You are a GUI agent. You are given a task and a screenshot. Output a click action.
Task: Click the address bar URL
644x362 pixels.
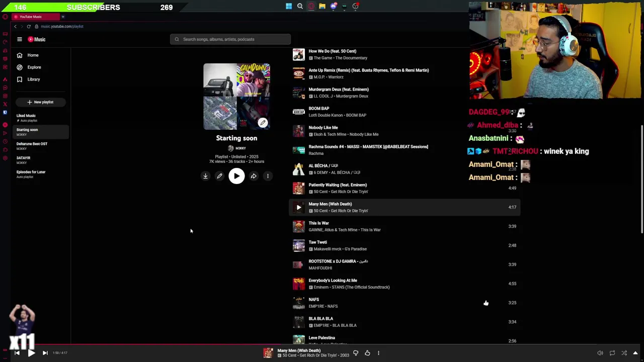[x=62, y=26]
